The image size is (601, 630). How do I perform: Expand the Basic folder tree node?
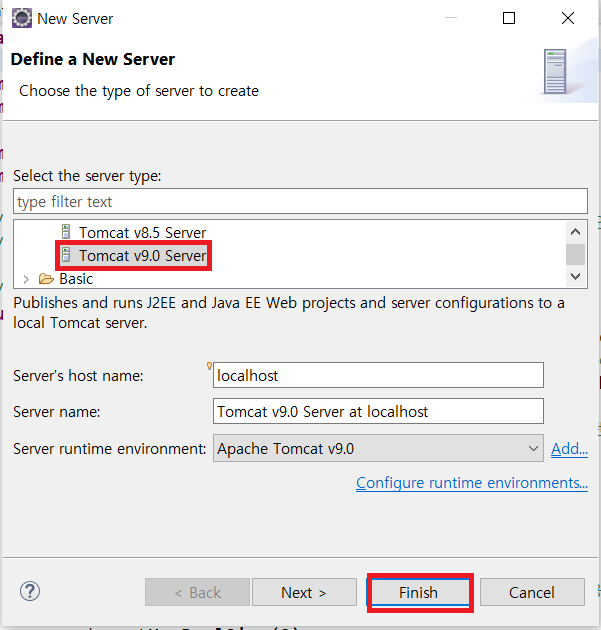pos(26,279)
